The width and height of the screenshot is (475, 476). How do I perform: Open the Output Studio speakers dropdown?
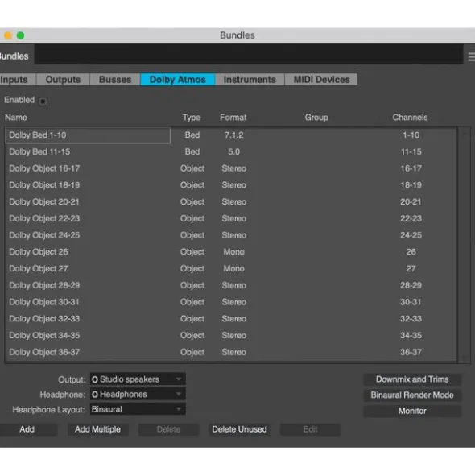pyautogui.click(x=138, y=379)
